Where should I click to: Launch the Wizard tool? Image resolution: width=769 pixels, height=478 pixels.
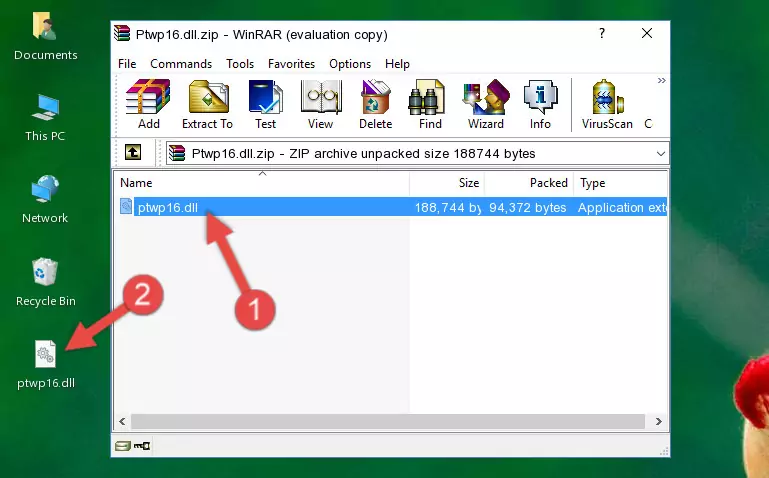pos(486,104)
